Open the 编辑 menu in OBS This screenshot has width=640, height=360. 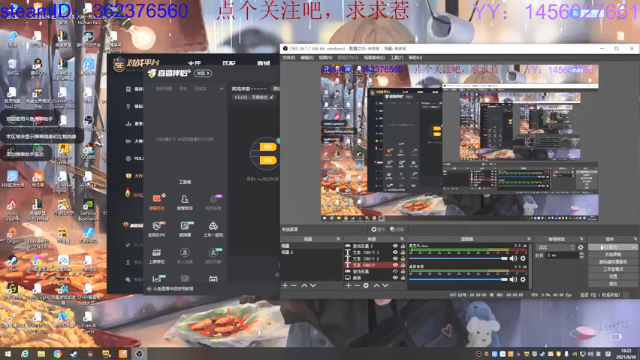coord(307,58)
